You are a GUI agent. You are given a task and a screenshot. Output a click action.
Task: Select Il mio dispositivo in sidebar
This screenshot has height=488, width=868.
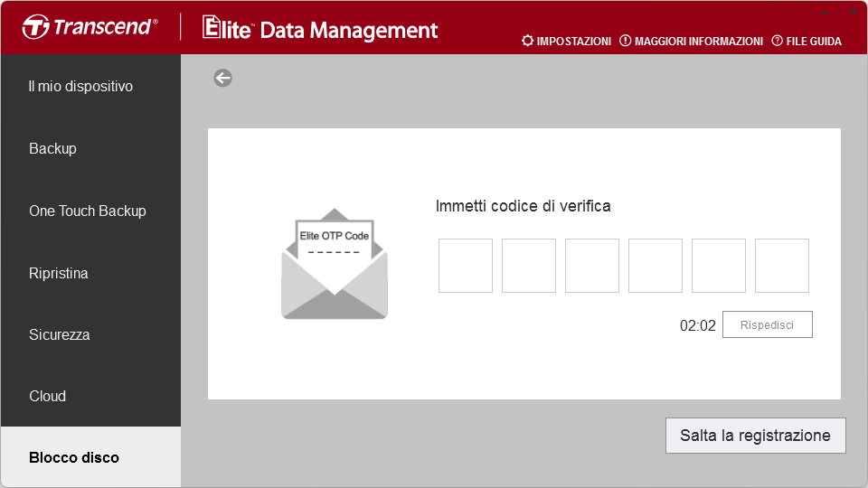[x=90, y=87]
